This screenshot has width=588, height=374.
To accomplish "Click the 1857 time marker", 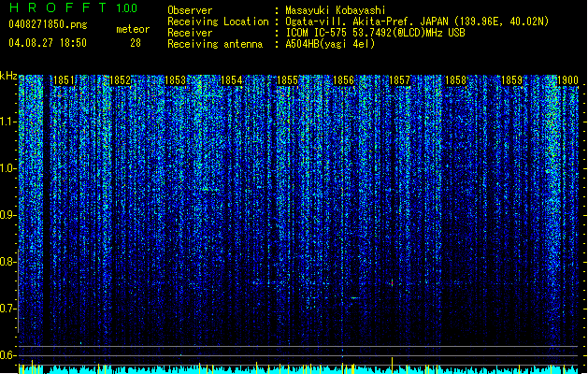I will (400, 80).
